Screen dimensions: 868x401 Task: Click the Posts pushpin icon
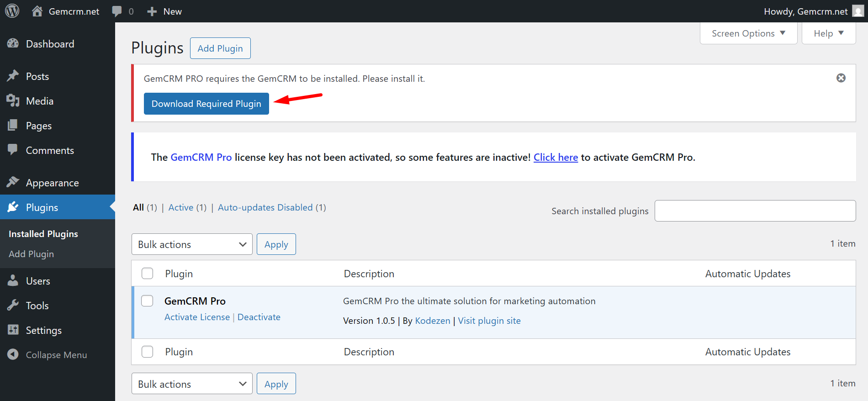click(13, 76)
